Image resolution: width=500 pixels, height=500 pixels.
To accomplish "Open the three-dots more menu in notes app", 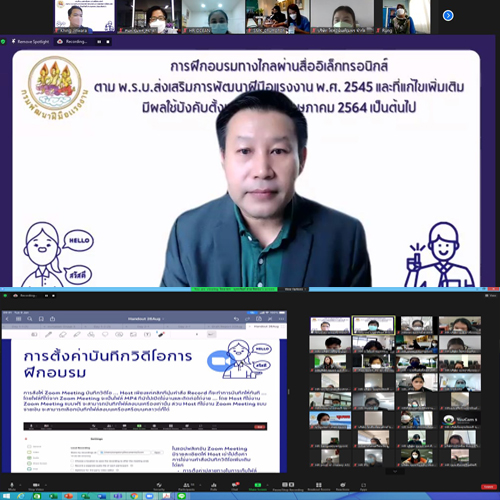I will [x=281, y=319].
